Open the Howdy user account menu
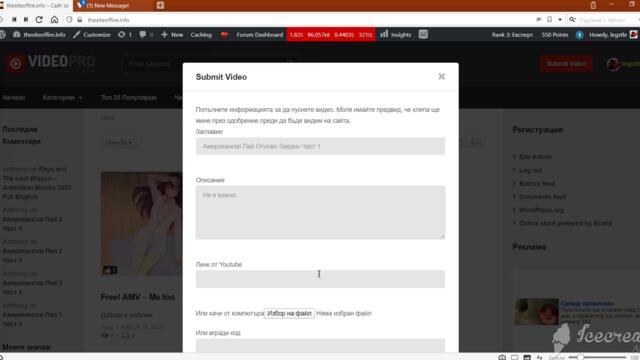Viewport: 640px width, 360px height. tap(613, 35)
